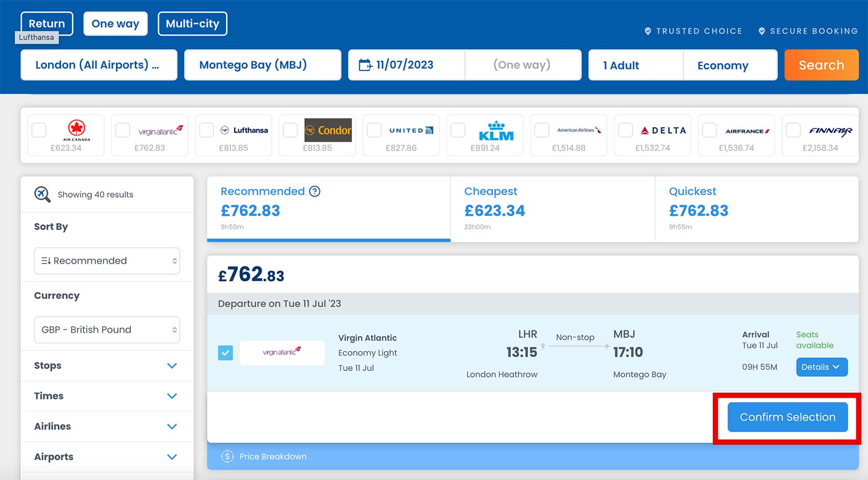The width and height of the screenshot is (868, 480).
Task: Tick the American Airlines filter checkbox
Action: point(542,130)
